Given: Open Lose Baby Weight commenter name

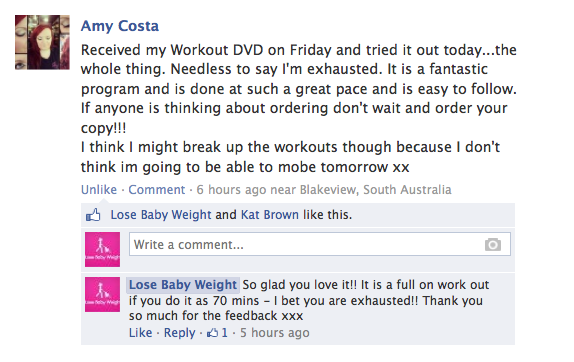Looking at the screenshot, I should pos(183,285).
